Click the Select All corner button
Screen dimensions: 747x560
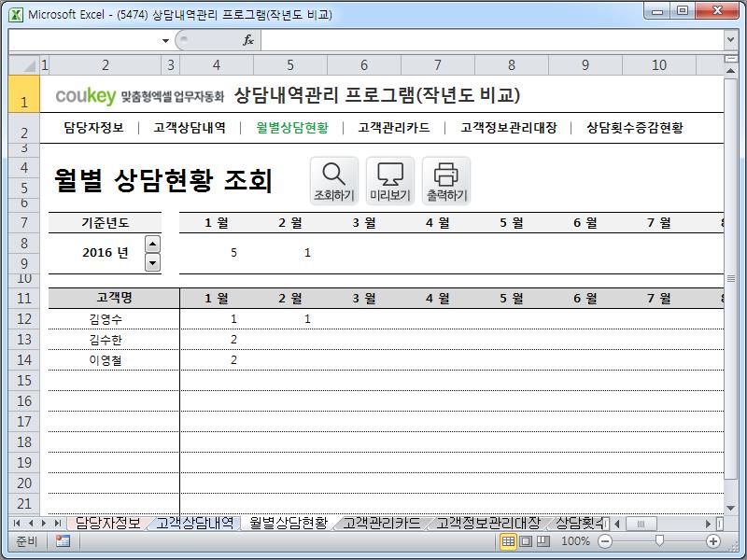24,64
